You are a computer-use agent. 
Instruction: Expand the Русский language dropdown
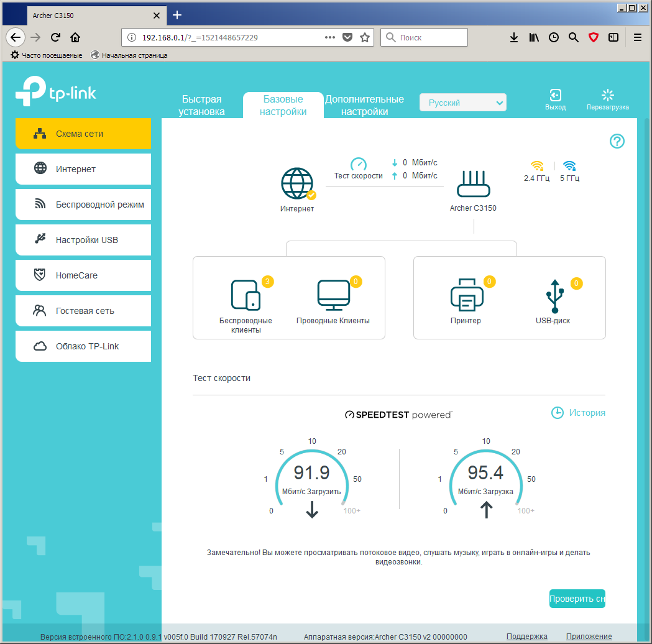point(463,103)
